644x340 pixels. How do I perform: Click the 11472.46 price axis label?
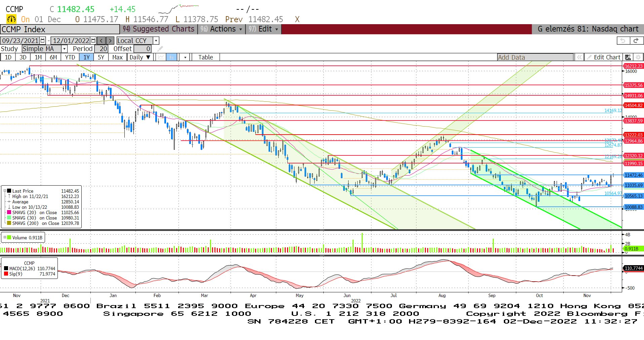634,175
